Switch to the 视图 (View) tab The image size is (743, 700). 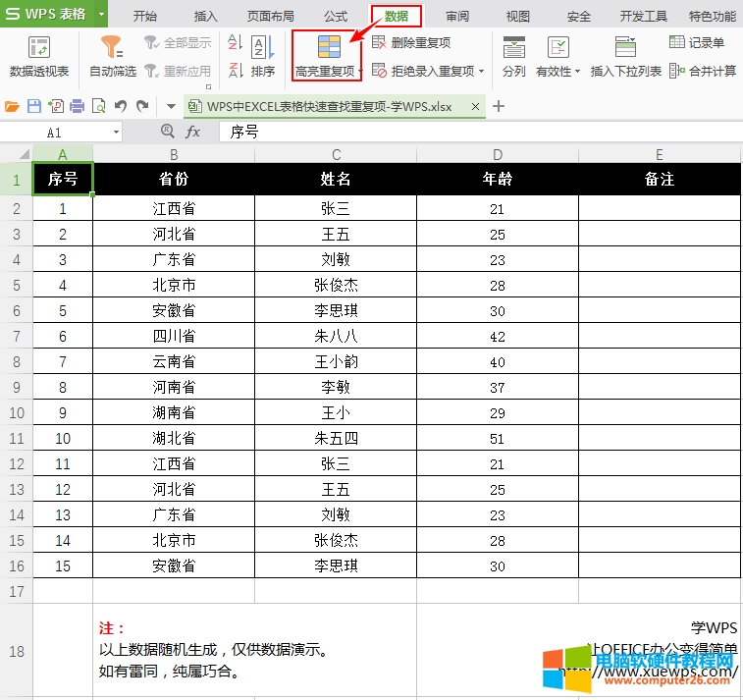[517, 16]
